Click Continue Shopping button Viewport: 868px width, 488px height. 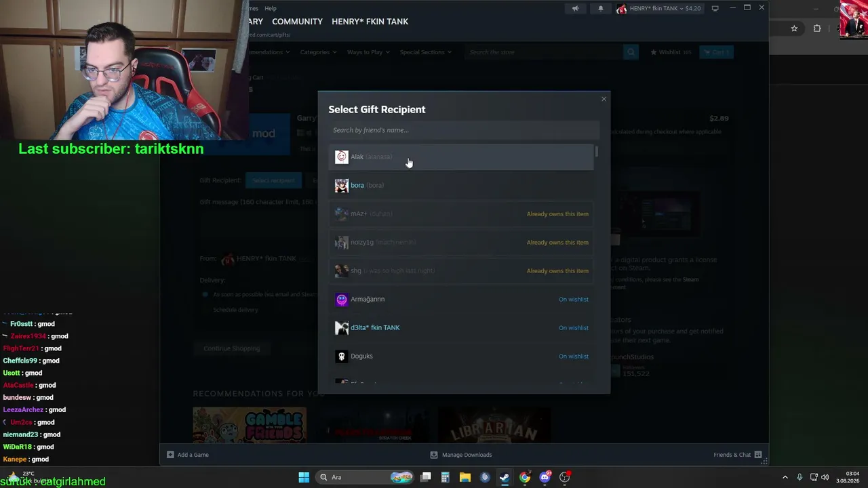tap(231, 348)
